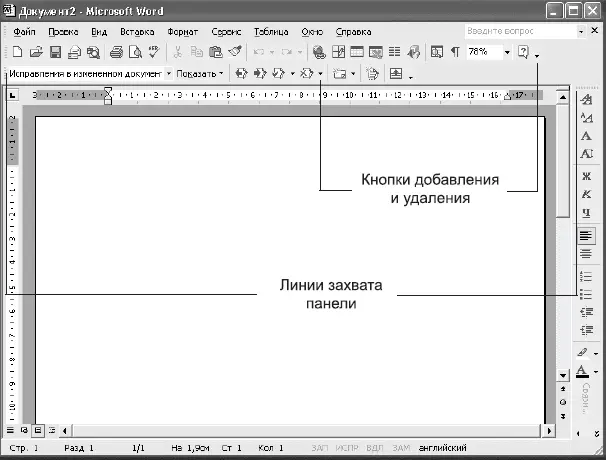Expand the 'Исправления в измененном документе' dropdown
The image size is (606, 460).
click(168, 74)
